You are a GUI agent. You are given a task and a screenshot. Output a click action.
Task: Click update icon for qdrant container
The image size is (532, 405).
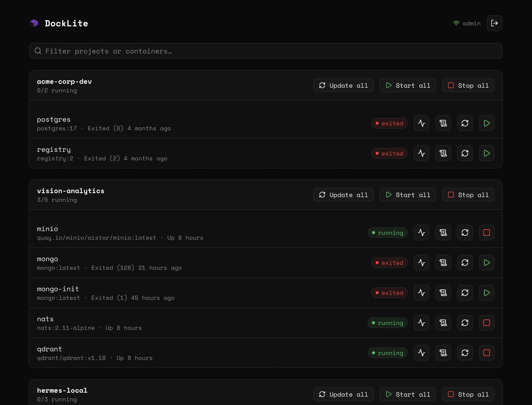point(465,353)
